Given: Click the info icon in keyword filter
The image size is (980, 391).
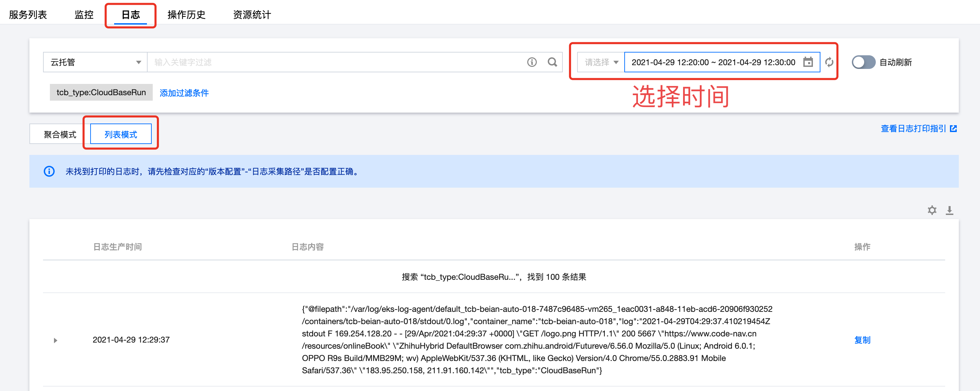Looking at the screenshot, I should pos(531,62).
